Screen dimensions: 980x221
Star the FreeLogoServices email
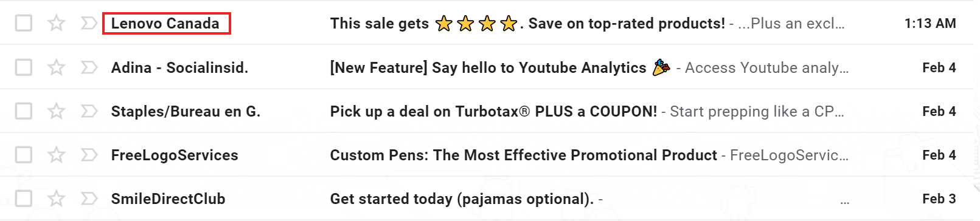click(x=57, y=155)
